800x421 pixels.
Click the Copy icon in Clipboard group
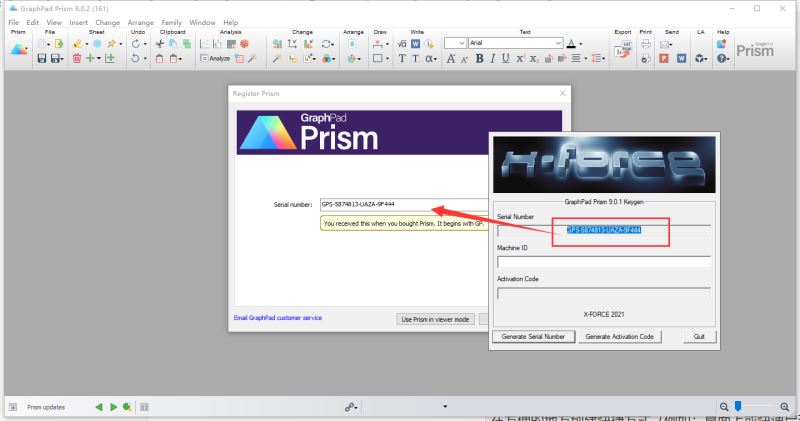173,44
